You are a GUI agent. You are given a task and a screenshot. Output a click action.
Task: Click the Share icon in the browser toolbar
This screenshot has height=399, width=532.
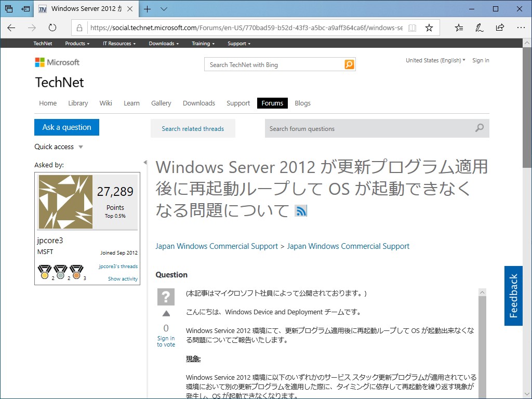click(499, 27)
